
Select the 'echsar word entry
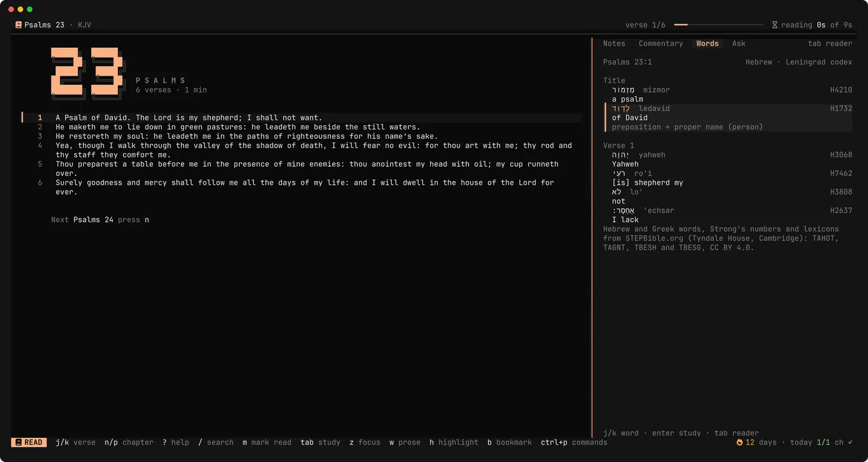pyautogui.click(x=727, y=215)
